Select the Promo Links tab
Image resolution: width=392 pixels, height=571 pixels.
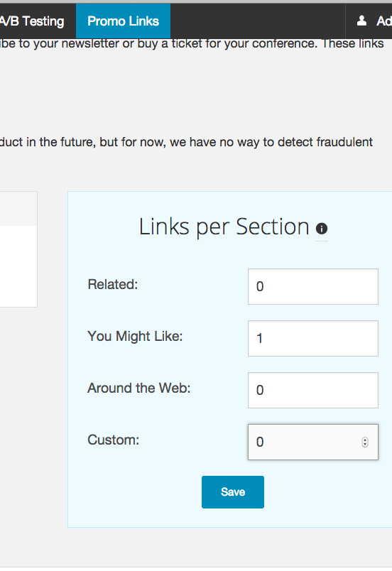pos(123,21)
